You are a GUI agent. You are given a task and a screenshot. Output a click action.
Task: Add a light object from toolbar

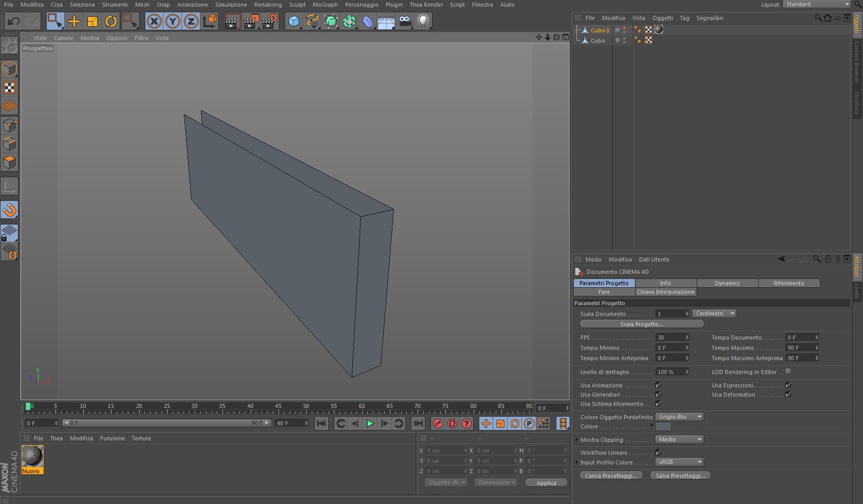(423, 22)
